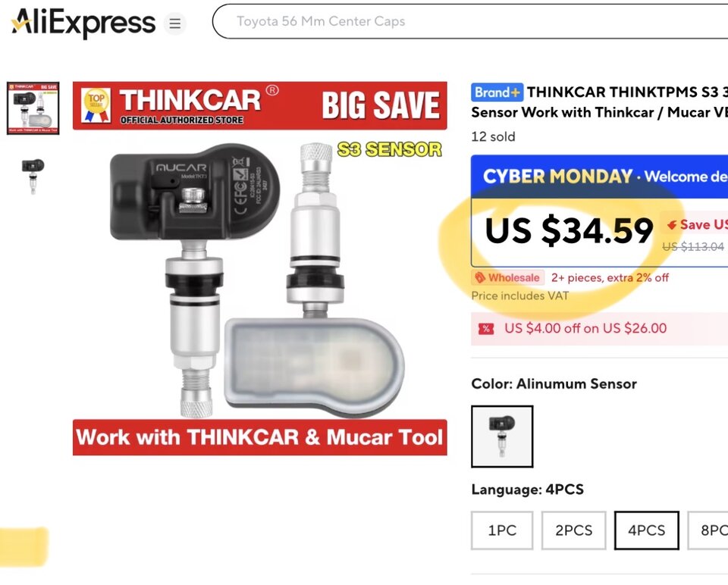This screenshot has height=585, width=728.
Task: Click the main S3 sensor product image
Action: point(260,268)
